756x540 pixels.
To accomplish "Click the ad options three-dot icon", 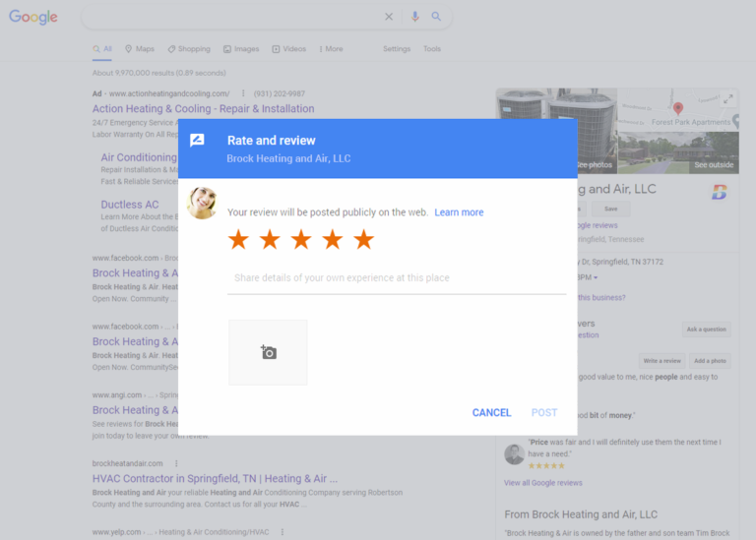I will (x=243, y=93).
